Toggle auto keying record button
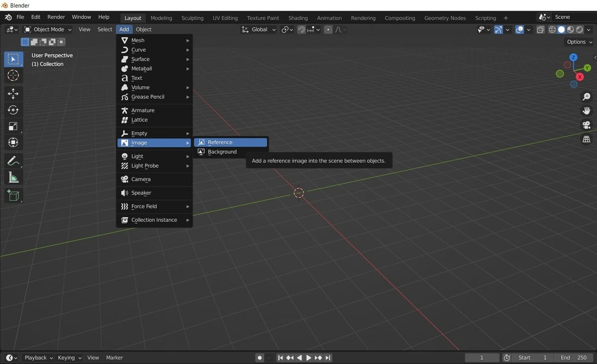The width and height of the screenshot is (597, 364). click(x=260, y=358)
